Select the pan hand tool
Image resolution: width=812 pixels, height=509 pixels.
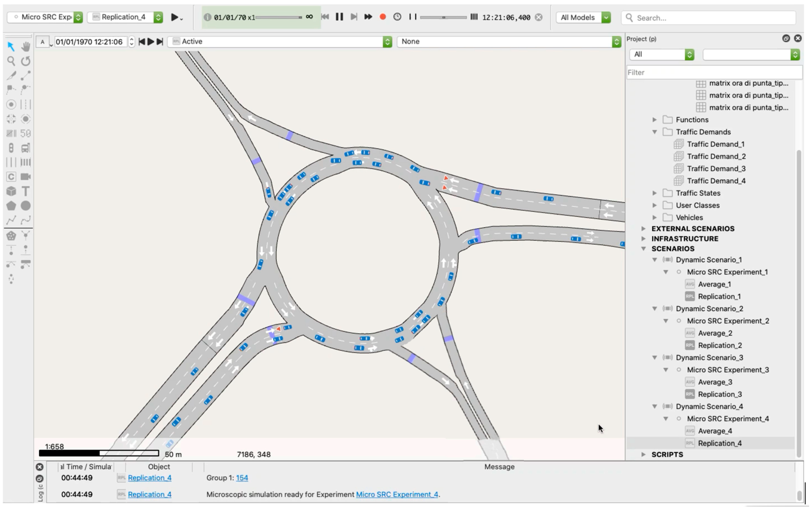click(26, 47)
